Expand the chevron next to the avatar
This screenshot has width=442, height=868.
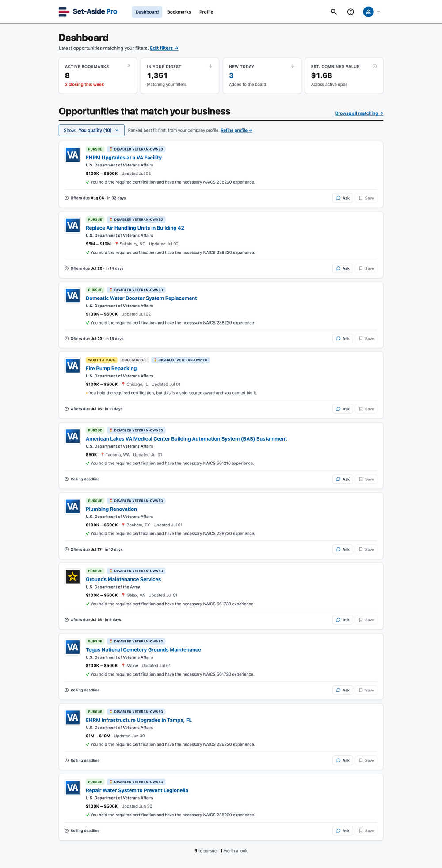pos(378,12)
